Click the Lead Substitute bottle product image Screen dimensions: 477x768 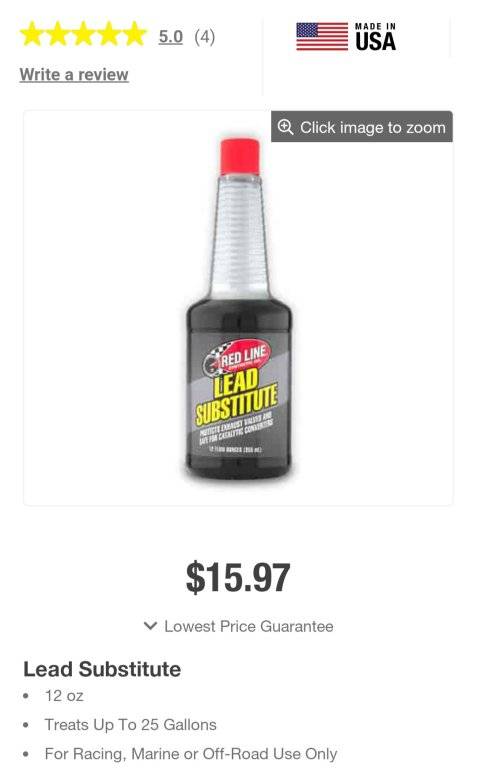pyautogui.click(x=239, y=308)
